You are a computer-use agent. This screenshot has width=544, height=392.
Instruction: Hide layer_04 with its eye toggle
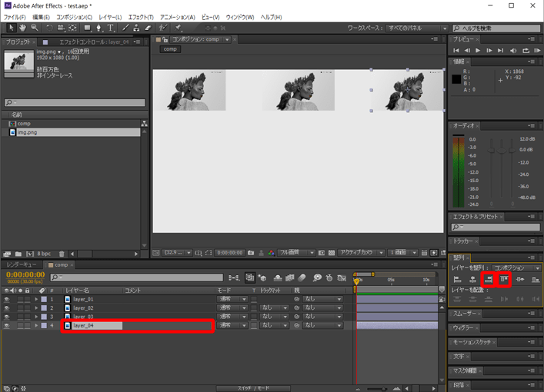coord(7,325)
